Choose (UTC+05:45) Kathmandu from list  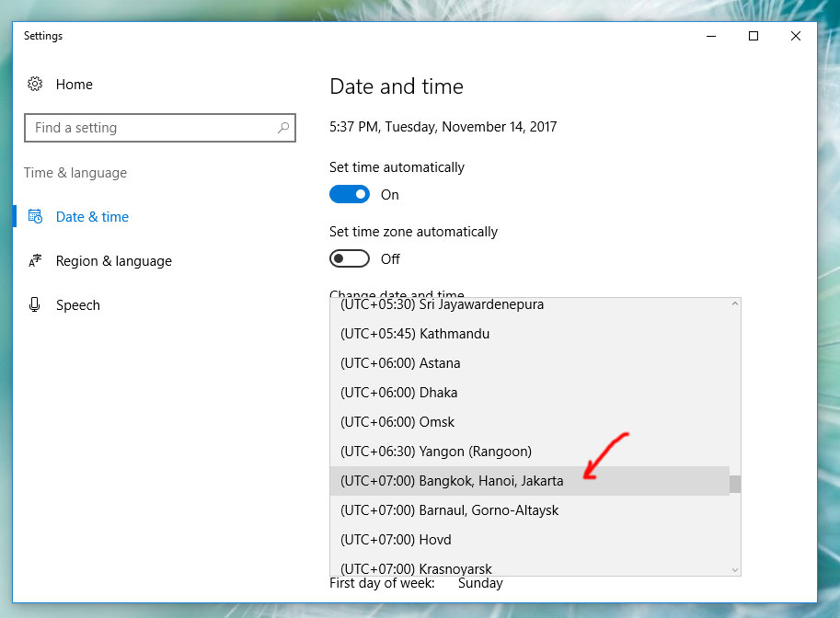point(414,334)
